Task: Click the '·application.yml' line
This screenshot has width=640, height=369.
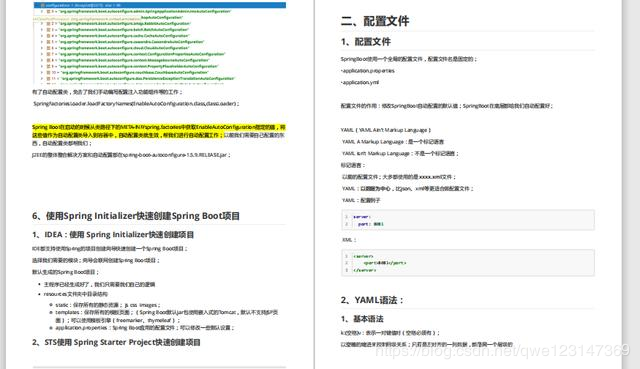Action: click(360, 82)
